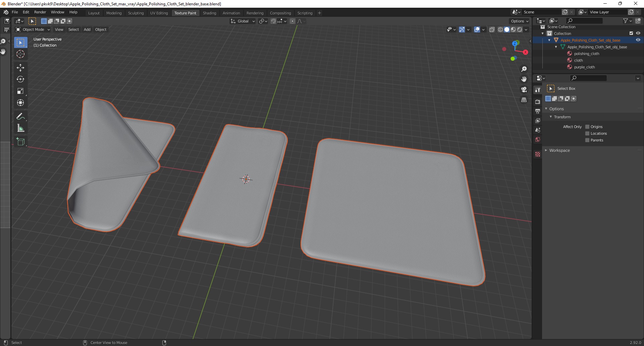
Task: Open the Render menu
Action: tap(40, 12)
